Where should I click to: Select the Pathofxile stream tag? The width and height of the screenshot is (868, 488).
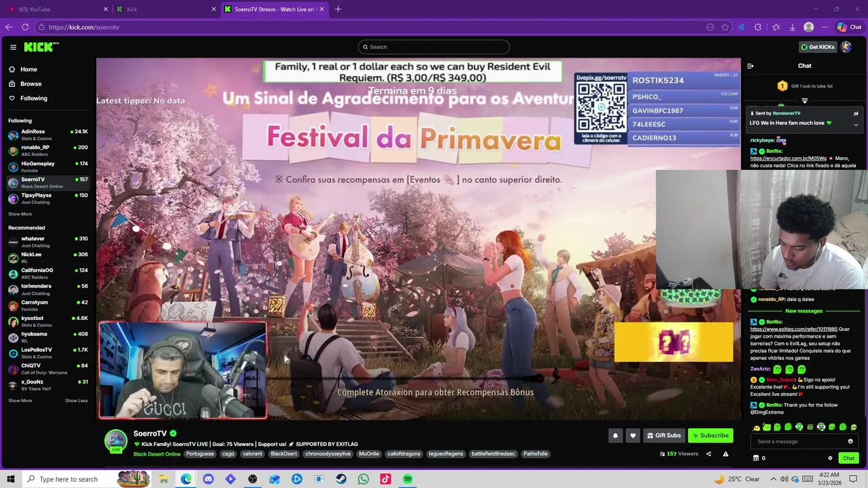tap(535, 454)
